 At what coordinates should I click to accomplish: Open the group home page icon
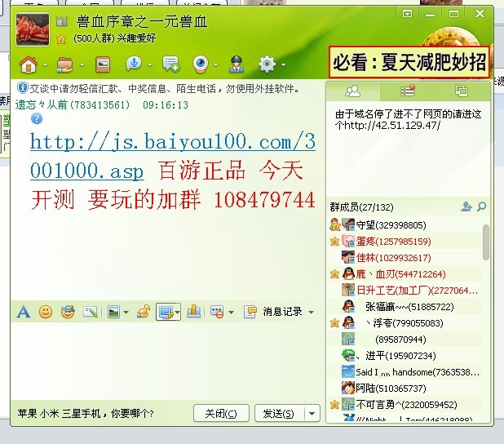[x=29, y=64]
